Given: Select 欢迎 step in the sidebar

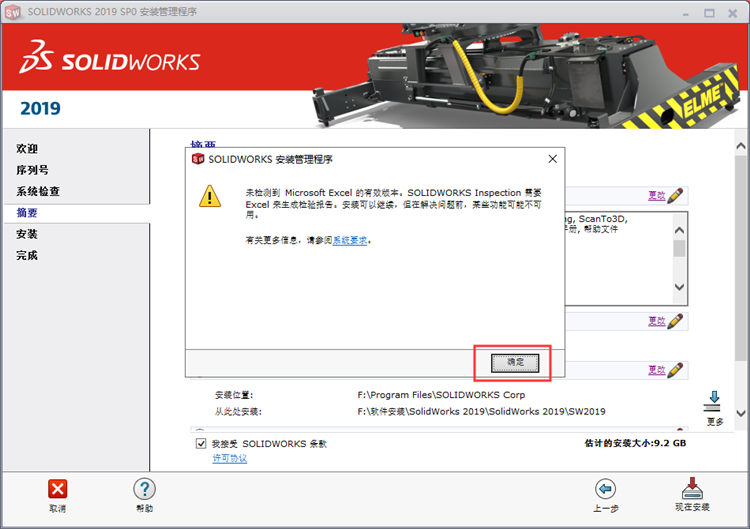Looking at the screenshot, I should (27, 149).
